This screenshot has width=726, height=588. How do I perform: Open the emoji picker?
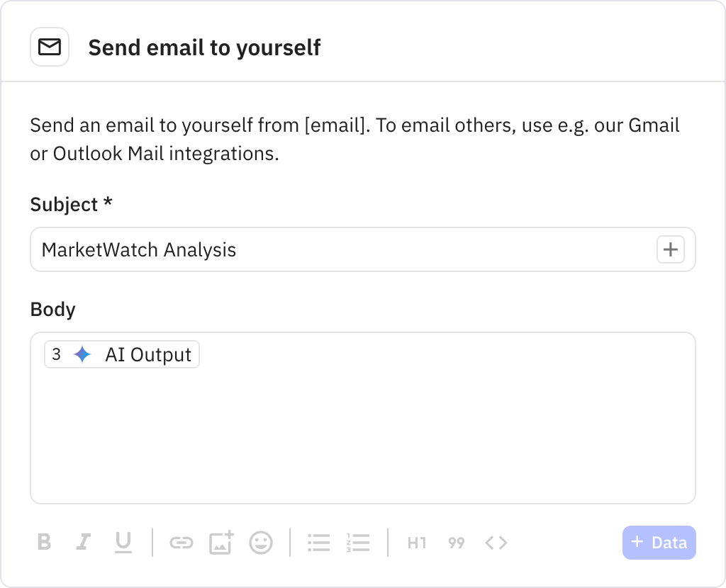click(x=260, y=543)
